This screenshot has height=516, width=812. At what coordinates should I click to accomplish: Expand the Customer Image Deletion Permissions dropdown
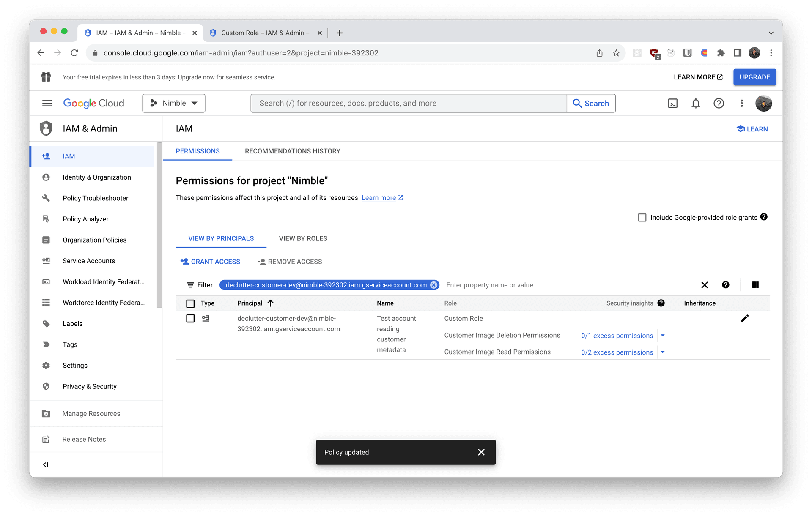coord(664,335)
